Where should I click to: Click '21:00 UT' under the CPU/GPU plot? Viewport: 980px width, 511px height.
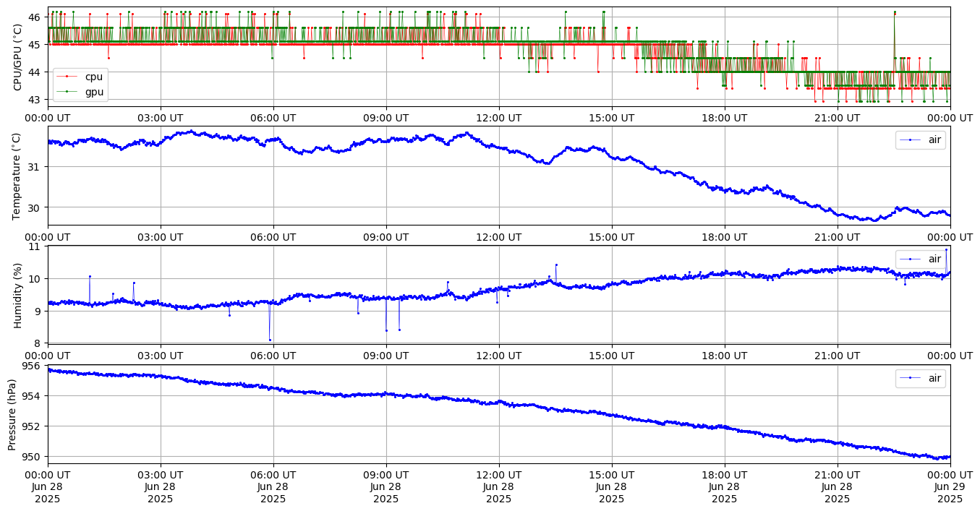pyautogui.click(x=838, y=118)
